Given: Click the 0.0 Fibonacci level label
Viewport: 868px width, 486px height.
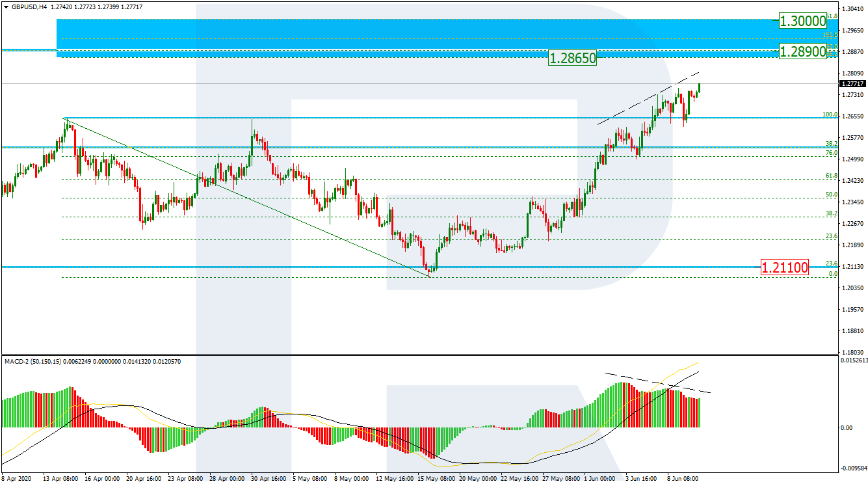Looking at the screenshot, I should (x=833, y=274).
